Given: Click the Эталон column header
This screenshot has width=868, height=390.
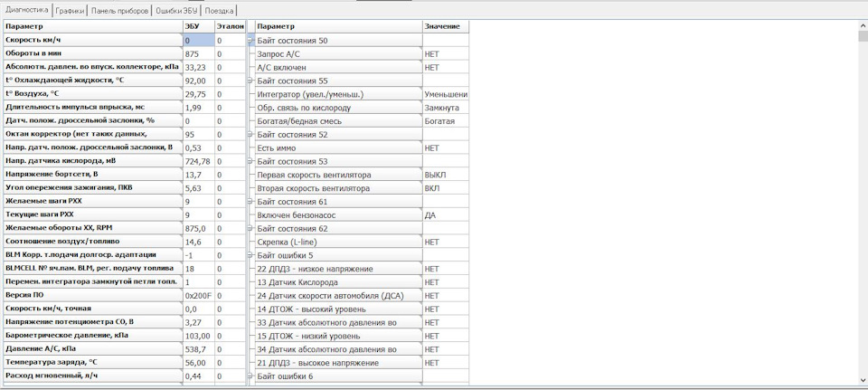Looking at the screenshot, I should coord(230,26).
